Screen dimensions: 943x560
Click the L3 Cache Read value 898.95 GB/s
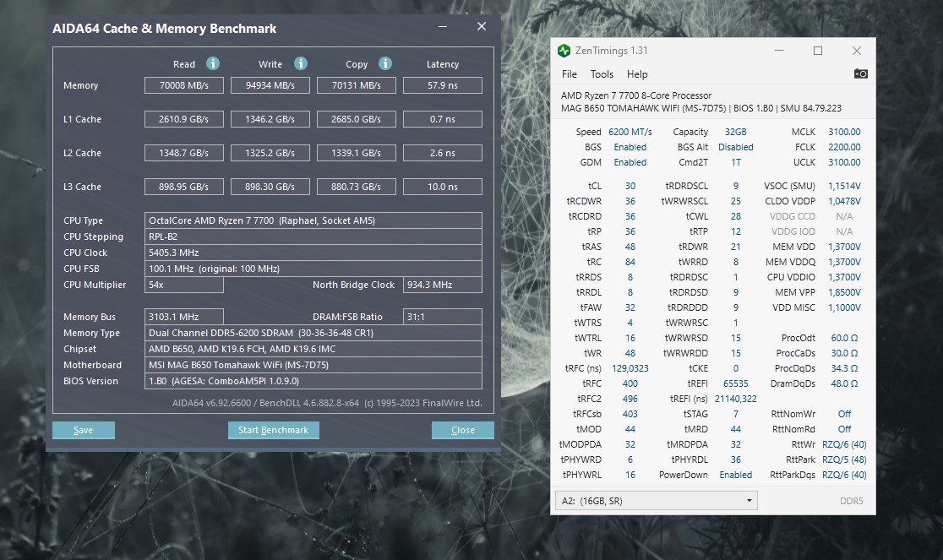pyautogui.click(x=184, y=187)
